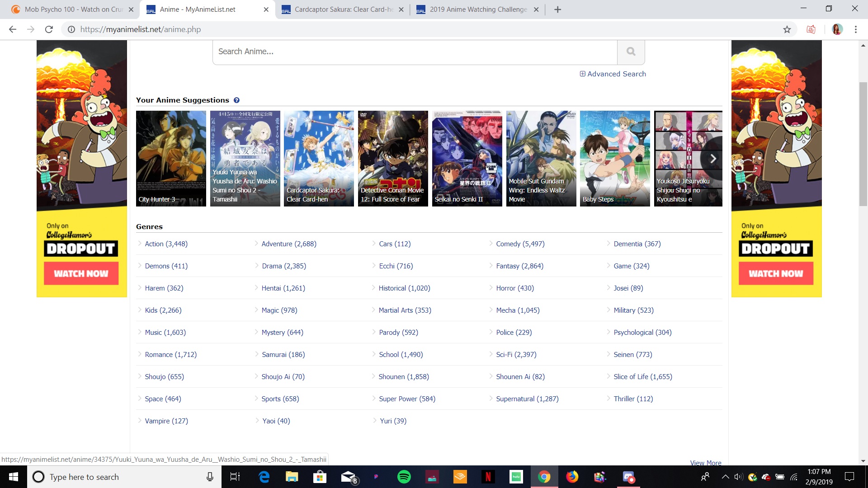
Task: Click the magnifier search button
Action: tap(631, 52)
